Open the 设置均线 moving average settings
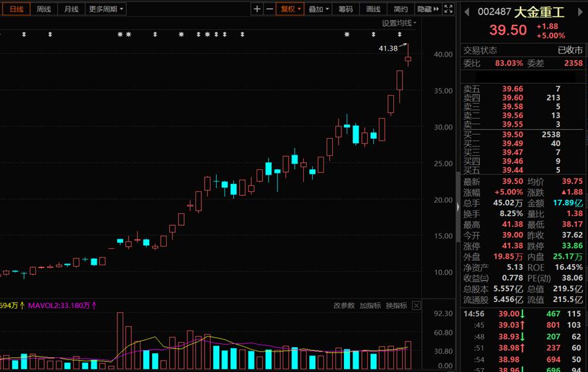 399,23
